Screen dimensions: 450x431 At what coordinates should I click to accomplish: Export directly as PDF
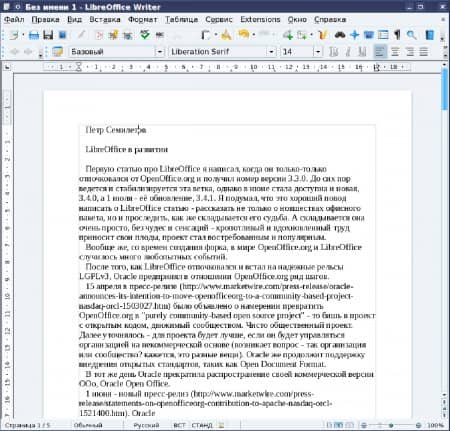(x=99, y=35)
